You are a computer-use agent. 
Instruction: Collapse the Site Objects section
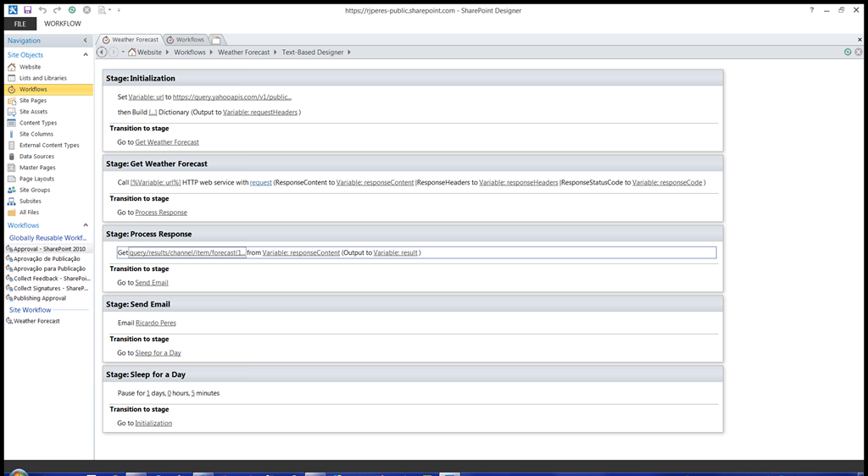tap(86, 55)
